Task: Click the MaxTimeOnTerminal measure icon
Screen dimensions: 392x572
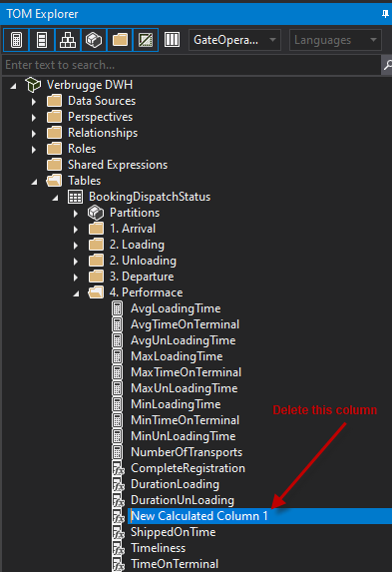Action: pos(117,372)
